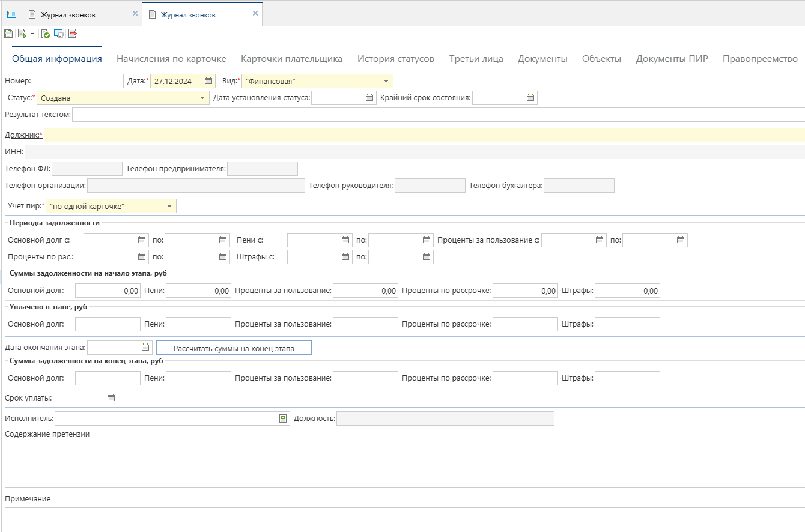Click the underlined Должник label link
The height and width of the screenshot is (532, 805).
22,135
